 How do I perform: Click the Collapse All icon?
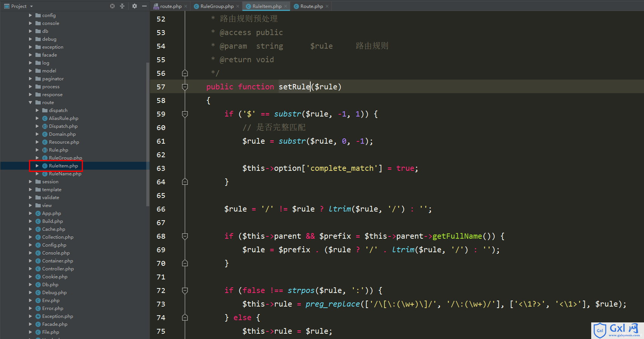pyautogui.click(x=122, y=6)
